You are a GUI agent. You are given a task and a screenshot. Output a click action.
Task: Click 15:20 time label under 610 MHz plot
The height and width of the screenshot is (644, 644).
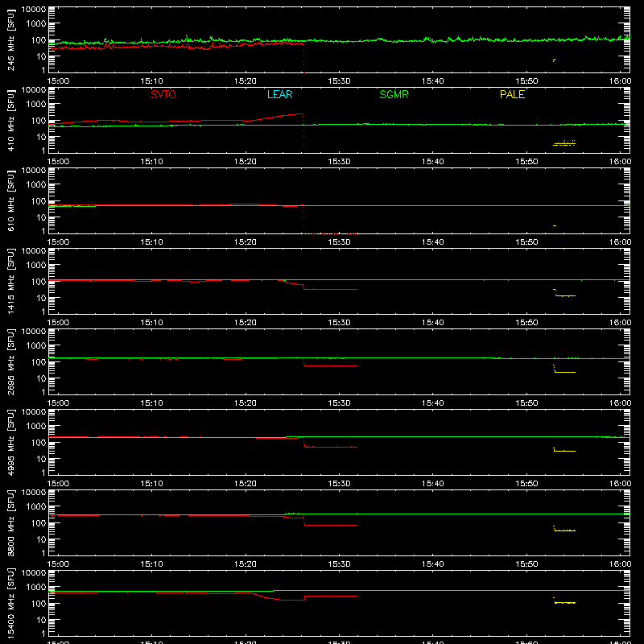[x=246, y=242]
